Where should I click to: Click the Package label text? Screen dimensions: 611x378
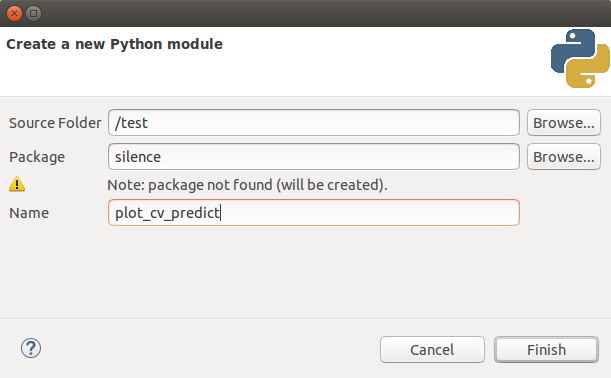[37, 157]
